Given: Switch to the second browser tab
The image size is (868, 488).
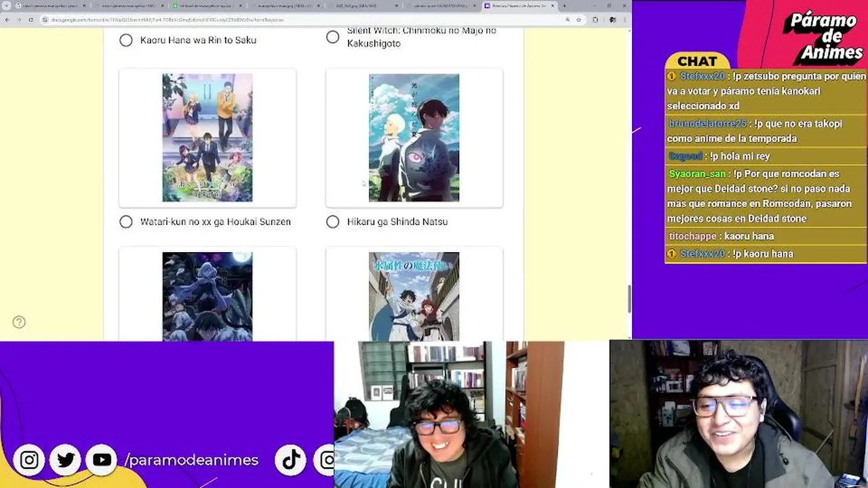Looking at the screenshot, I should pyautogui.click(x=129, y=6).
